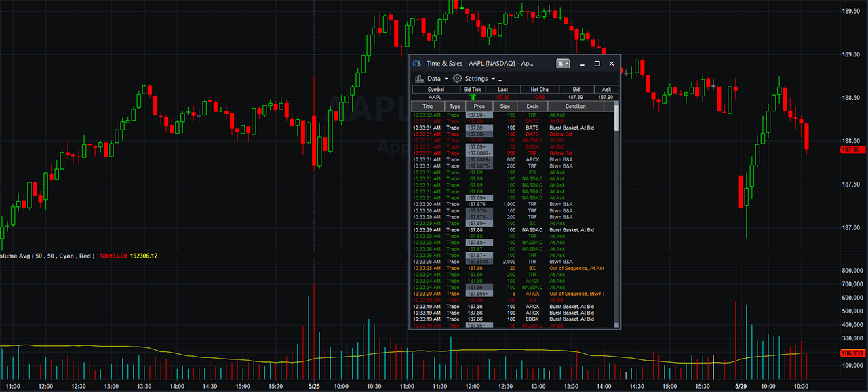Click the 187.90 price label on chart axis
The width and height of the screenshot is (868, 392).
851,149
